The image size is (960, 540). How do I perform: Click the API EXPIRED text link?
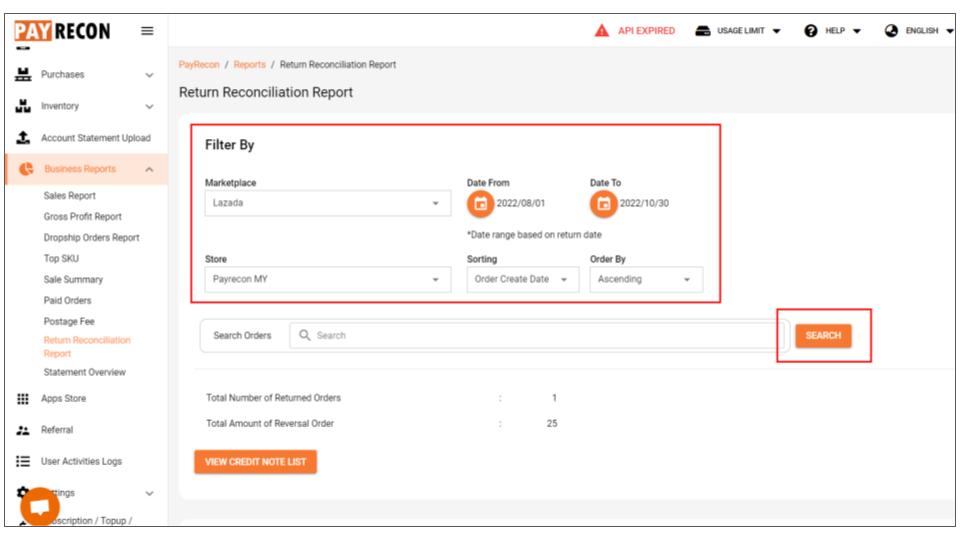click(646, 31)
